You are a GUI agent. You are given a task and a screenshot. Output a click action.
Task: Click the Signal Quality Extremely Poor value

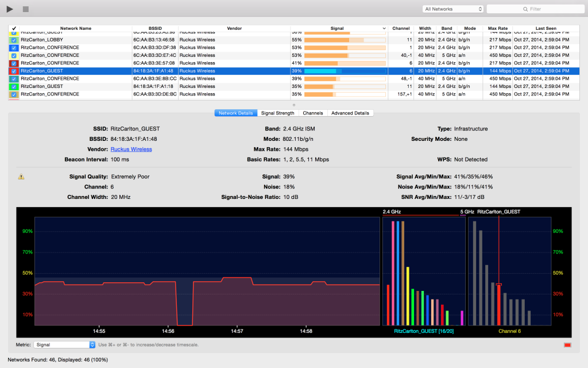130,177
